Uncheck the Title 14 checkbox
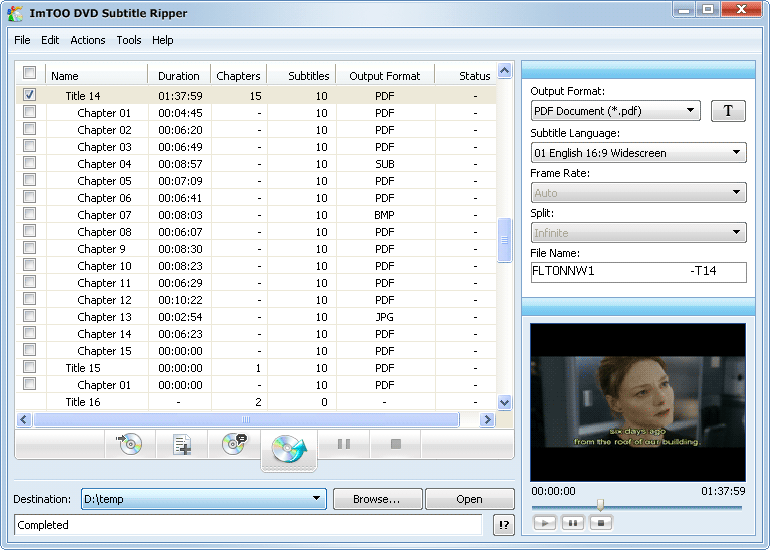Viewport: 770px width, 550px height. click(29, 94)
